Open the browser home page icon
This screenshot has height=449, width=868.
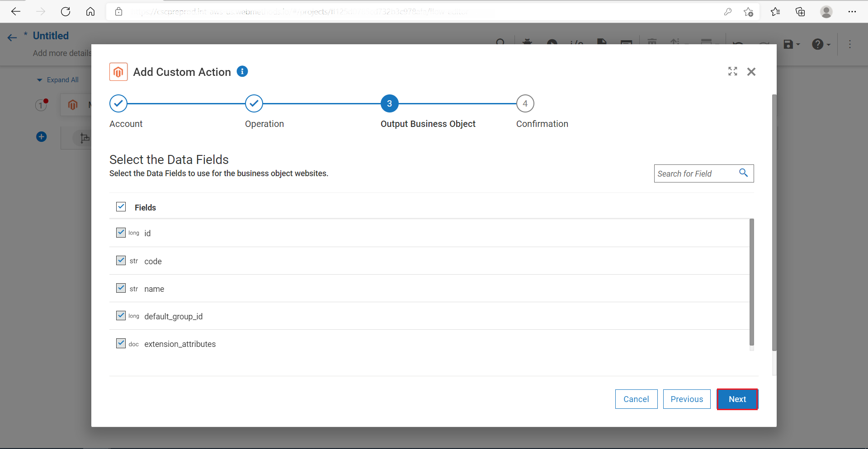click(x=90, y=12)
